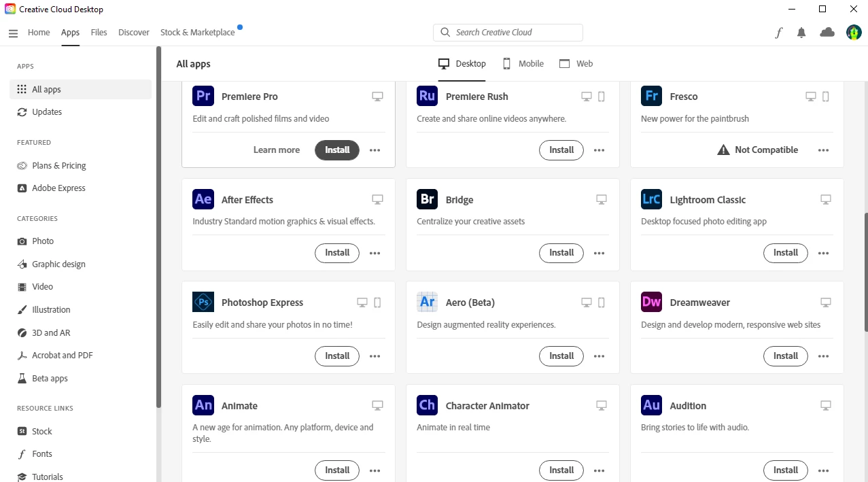Open the hamburger menu icon
This screenshot has width=868, height=482.
click(13, 33)
